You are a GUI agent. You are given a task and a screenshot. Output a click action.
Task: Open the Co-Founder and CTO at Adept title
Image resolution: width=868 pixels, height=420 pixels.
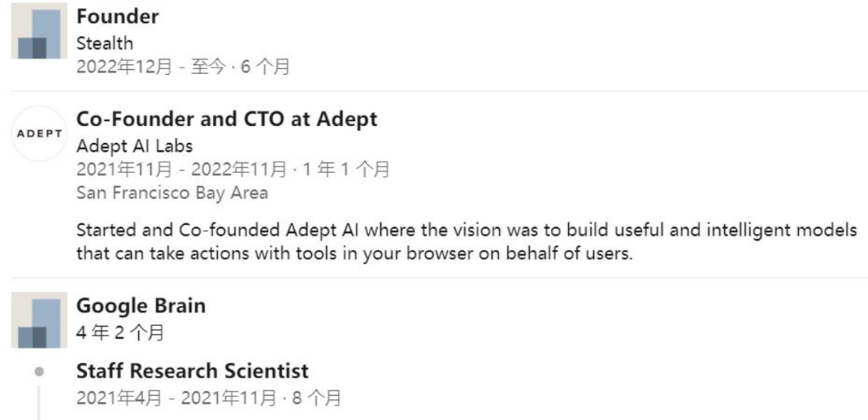click(227, 120)
